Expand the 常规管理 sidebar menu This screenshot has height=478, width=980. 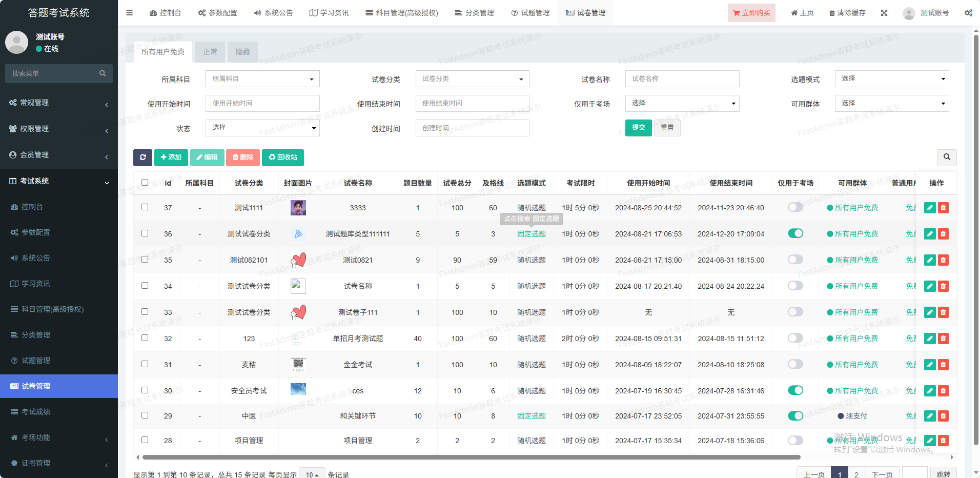point(59,103)
